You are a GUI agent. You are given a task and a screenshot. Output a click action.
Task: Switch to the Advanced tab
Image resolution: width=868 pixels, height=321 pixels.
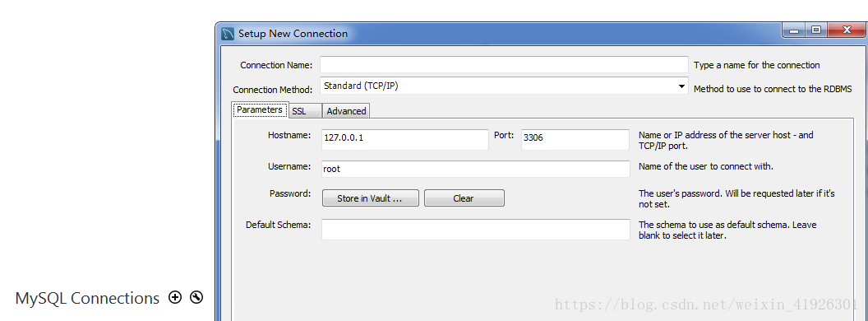pyautogui.click(x=346, y=111)
